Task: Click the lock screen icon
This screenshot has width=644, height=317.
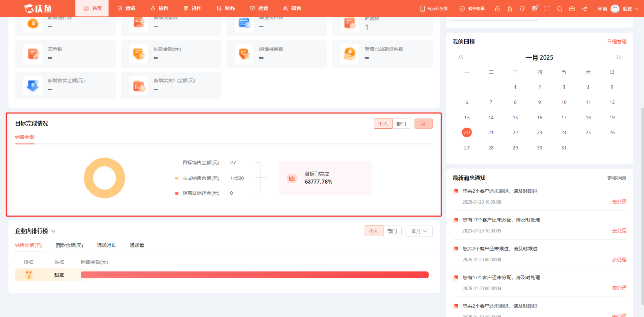Action: pyautogui.click(x=497, y=9)
